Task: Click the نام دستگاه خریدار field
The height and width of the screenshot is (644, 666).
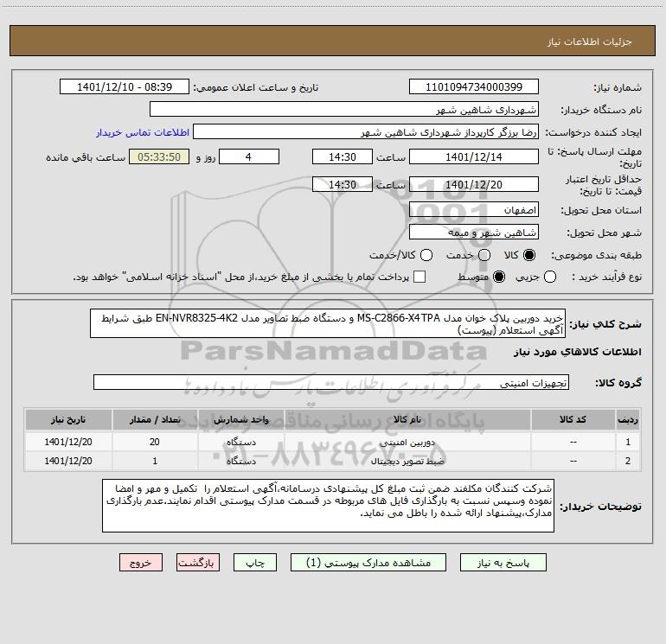Action: pos(344,109)
